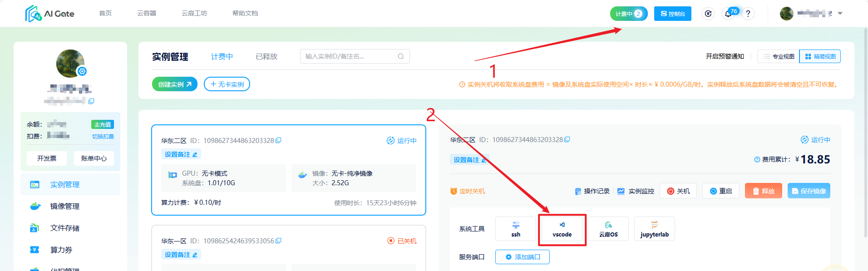Image resolution: width=868 pixels, height=271 pixels.
Task: Open 操作记录 operation log
Action: [x=592, y=191]
